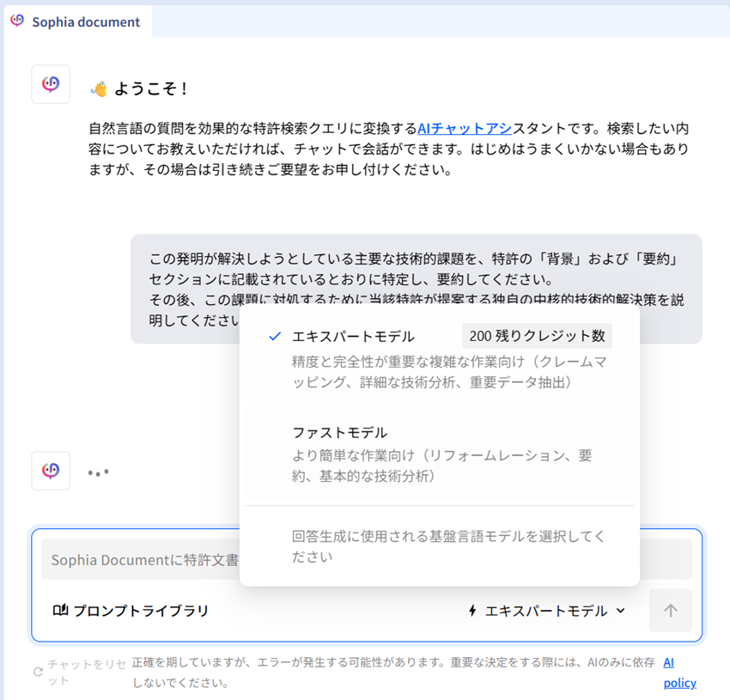Click the typing indicator dots
Screen dimensions: 730x700
pos(98,472)
